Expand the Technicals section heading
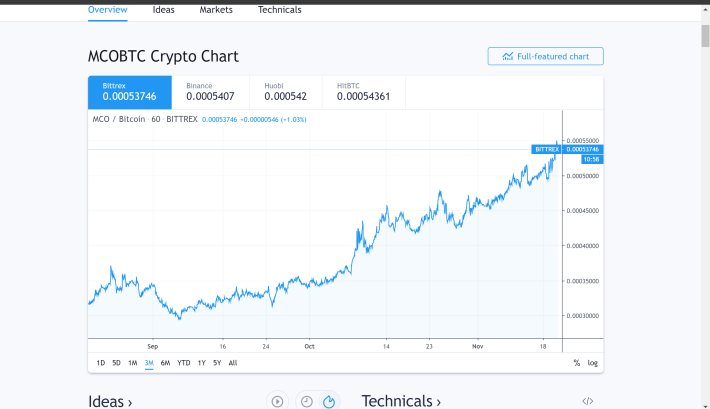 [x=401, y=401]
